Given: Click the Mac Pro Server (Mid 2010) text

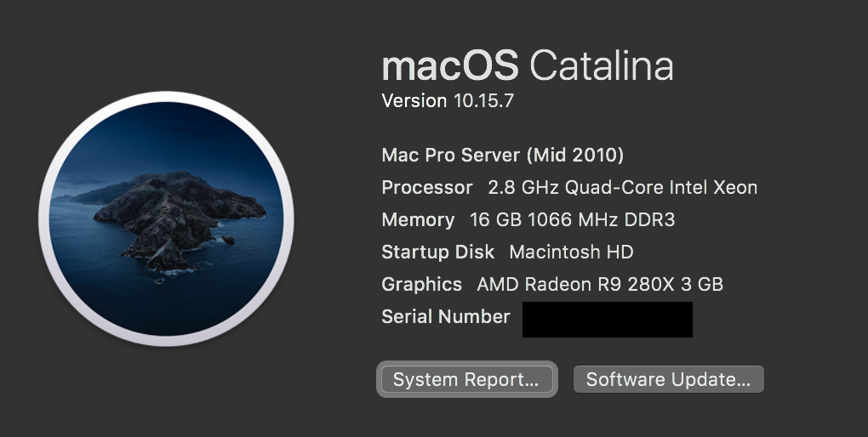Looking at the screenshot, I should (503, 155).
